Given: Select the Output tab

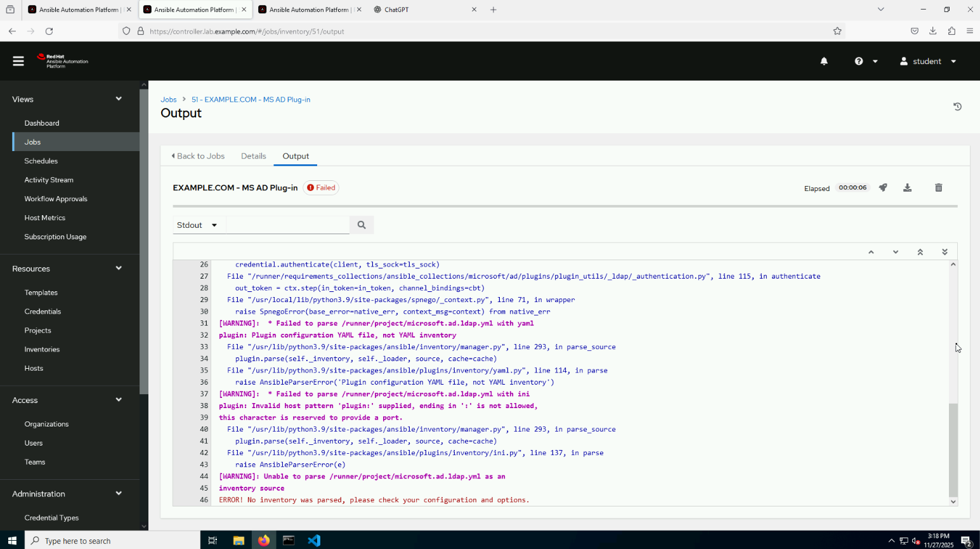Looking at the screenshot, I should pos(296,156).
